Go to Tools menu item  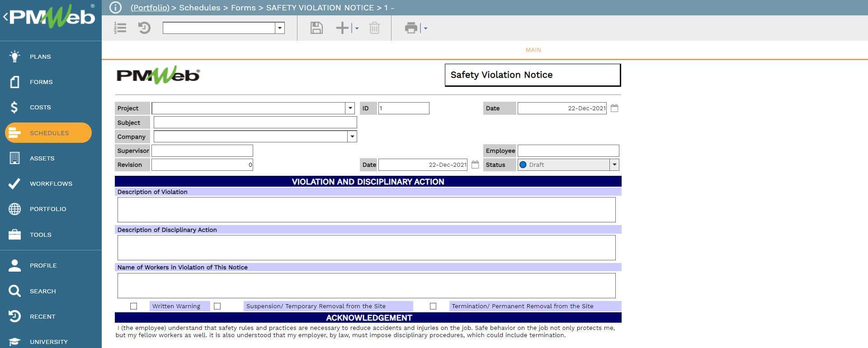pos(41,235)
